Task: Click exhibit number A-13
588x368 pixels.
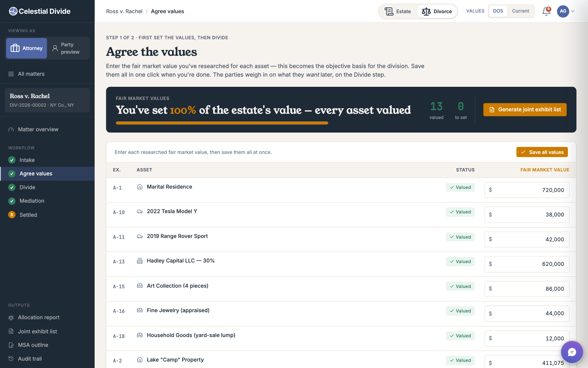Action: click(x=119, y=262)
